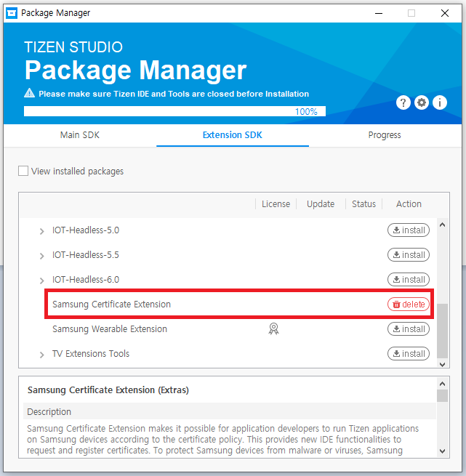Click the warning triangle icon in the banner
This screenshot has height=476, width=466.
pyautogui.click(x=30, y=93)
